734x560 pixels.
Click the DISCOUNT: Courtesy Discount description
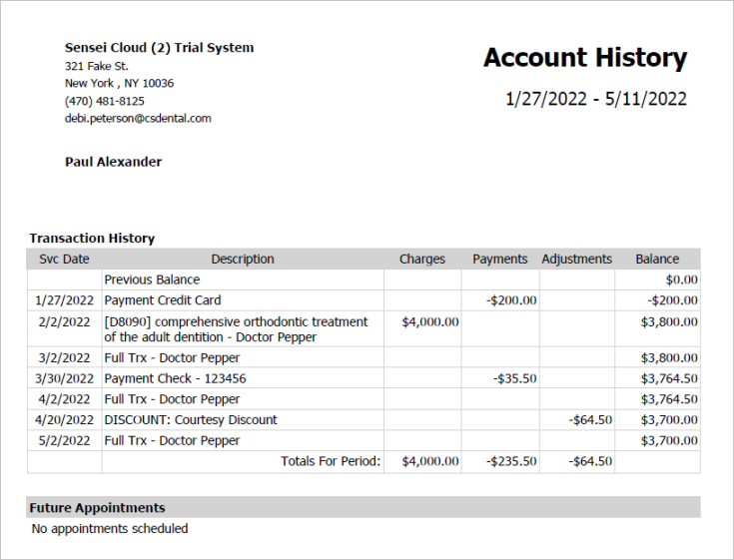[191, 419]
